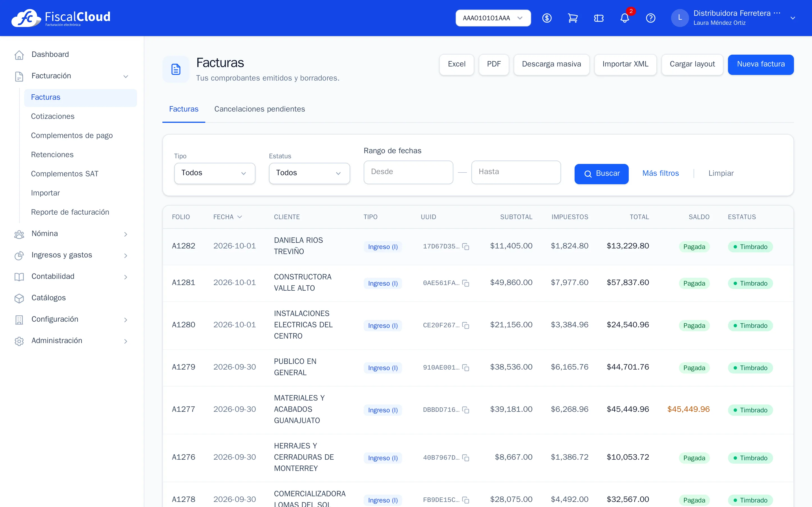
Task: Switch to Cancelaciones pendientes tab
Action: [x=259, y=109]
